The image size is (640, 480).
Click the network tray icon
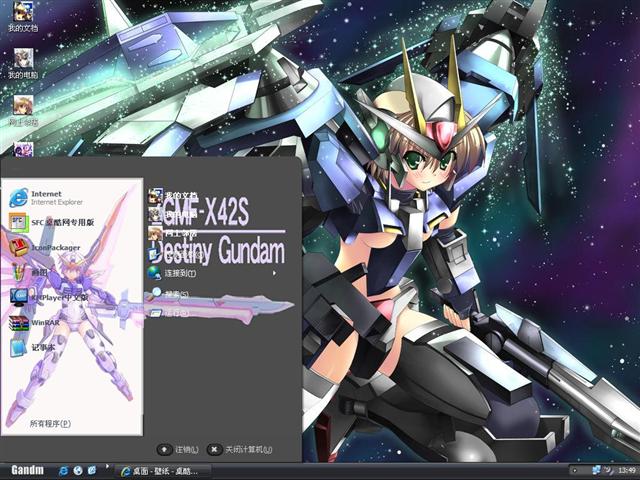596,470
